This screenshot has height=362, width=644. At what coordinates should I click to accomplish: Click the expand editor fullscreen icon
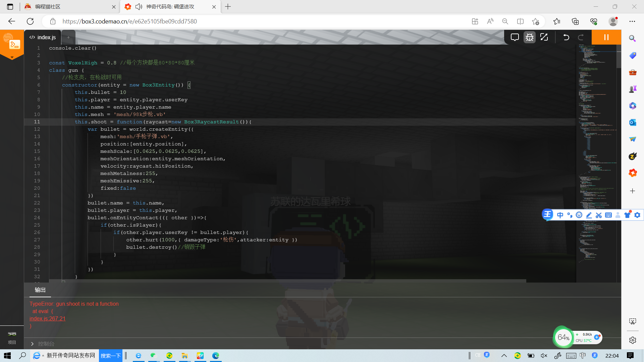(x=544, y=37)
